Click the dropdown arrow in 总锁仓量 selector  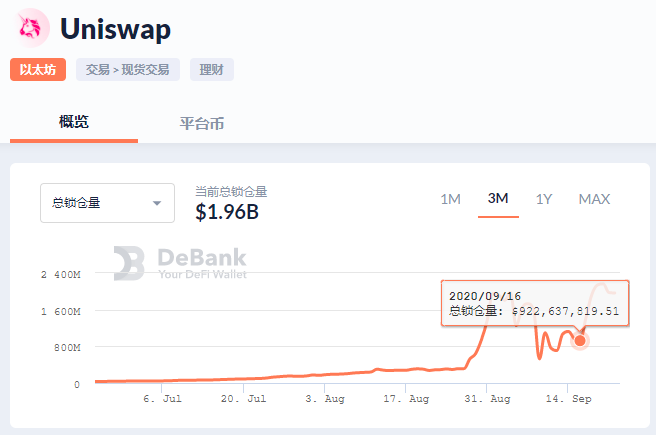click(x=157, y=203)
